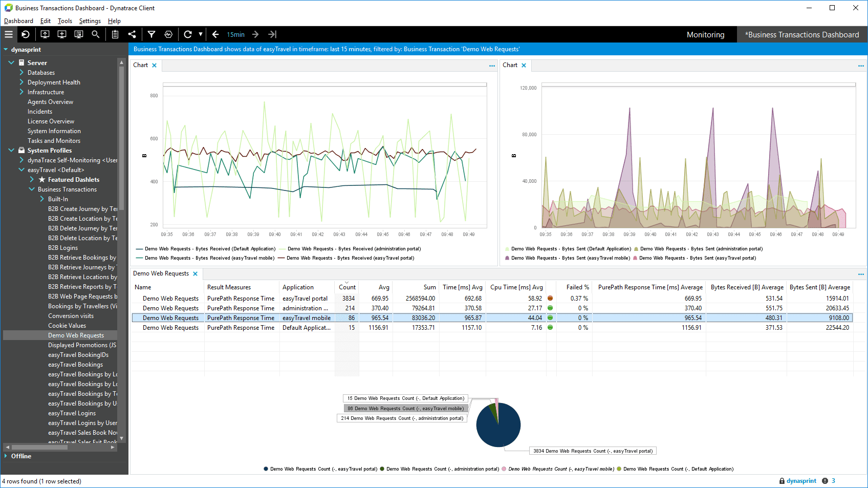Screen dimensions: 868x488
Task: Collapse the Server tree node
Action: point(11,62)
